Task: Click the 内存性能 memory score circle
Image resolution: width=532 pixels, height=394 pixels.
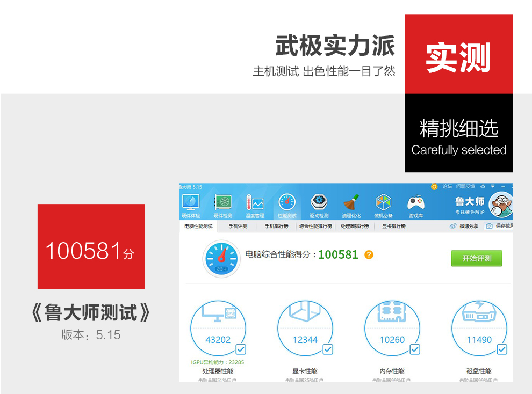Action: click(x=392, y=328)
